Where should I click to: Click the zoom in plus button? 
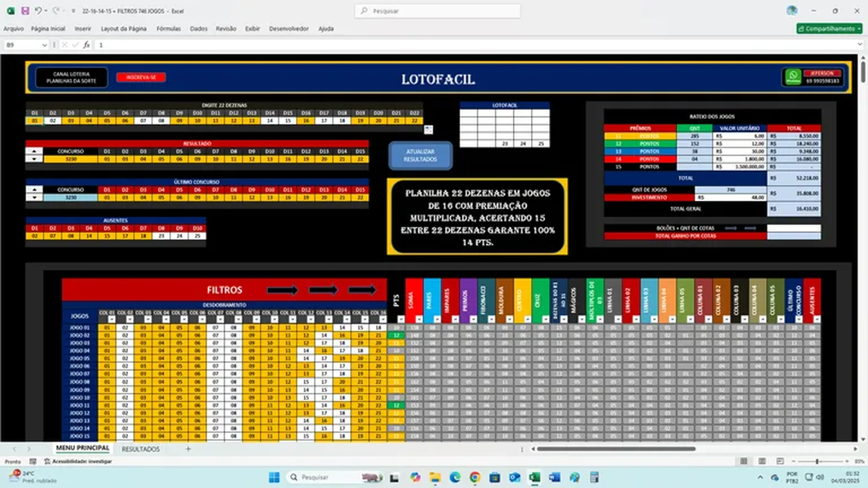pos(847,461)
